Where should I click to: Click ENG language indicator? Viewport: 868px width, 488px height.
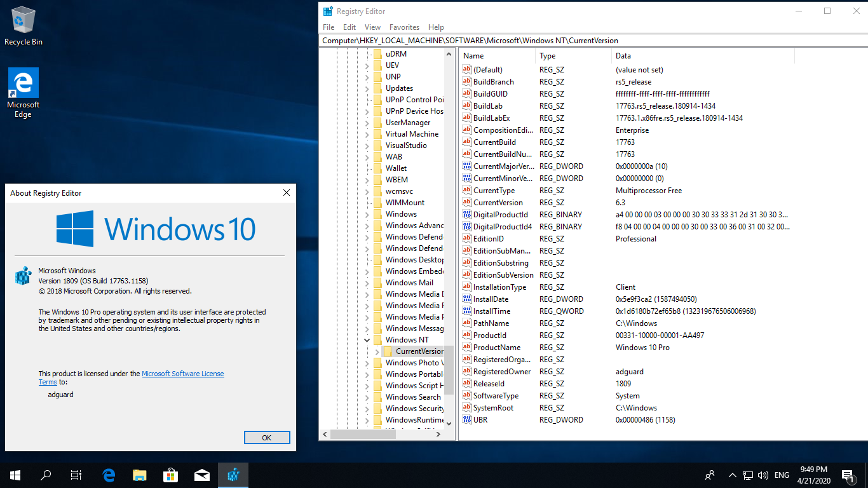click(x=782, y=475)
